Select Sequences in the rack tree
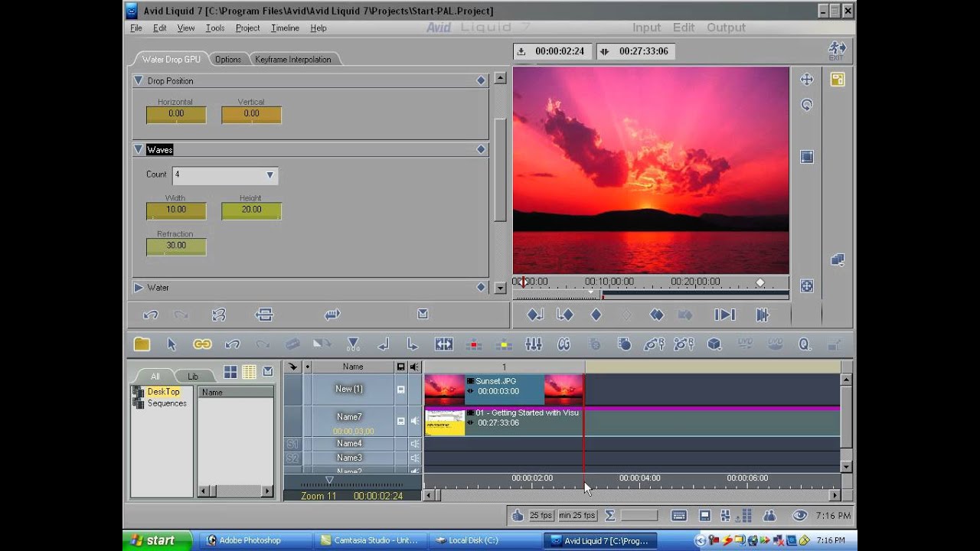Viewport: 980px width, 551px height. pyautogui.click(x=167, y=403)
